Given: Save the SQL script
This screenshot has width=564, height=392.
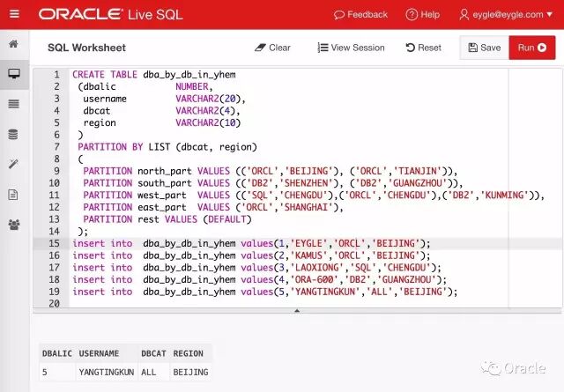Looking at the screenshot, I should click(484, 48).
